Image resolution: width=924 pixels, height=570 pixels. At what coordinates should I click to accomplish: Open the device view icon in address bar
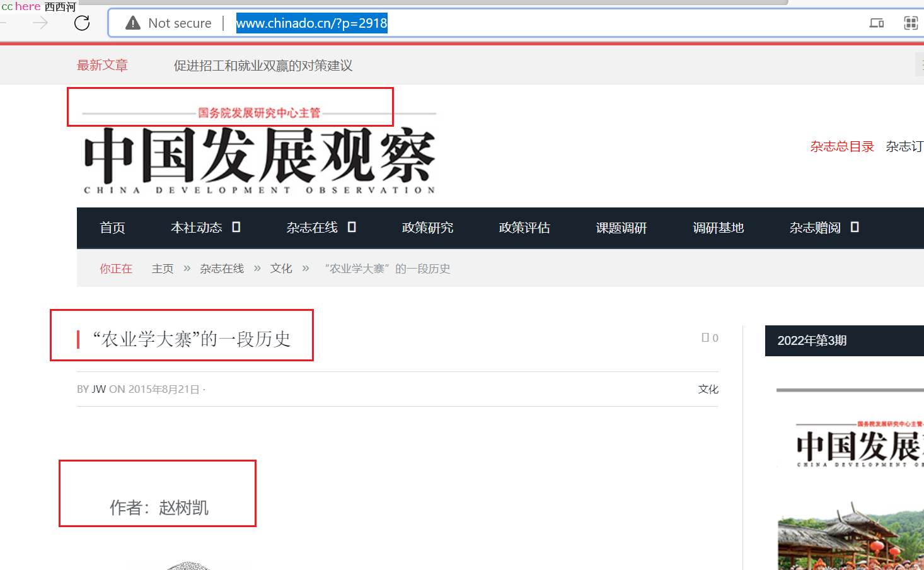[x=877, y=23]
